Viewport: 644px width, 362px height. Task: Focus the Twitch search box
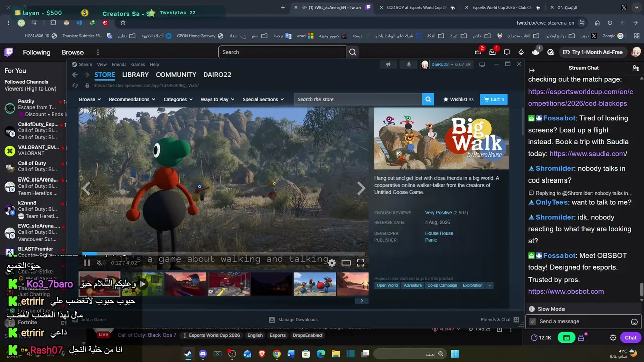(282, 52)
